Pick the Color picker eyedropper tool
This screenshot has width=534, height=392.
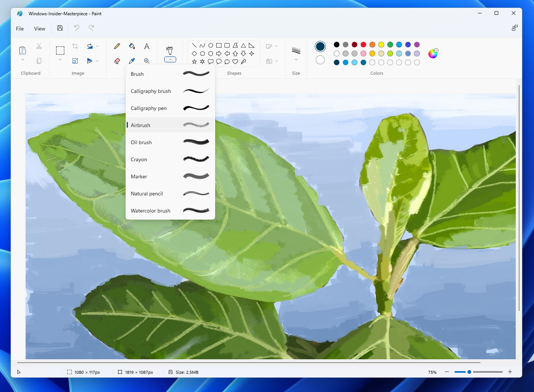pyautogui.click(x=132, y=61)
